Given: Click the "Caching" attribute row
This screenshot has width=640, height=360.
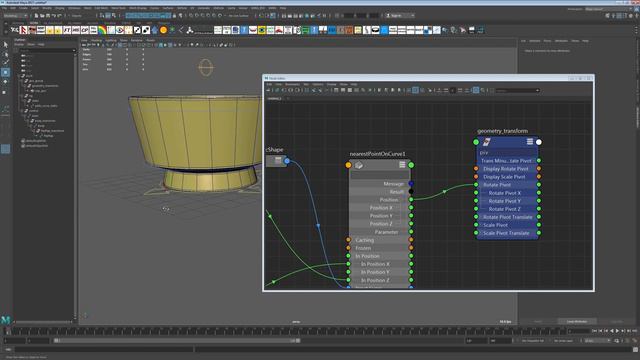Looking at the screenshot, I should coord(380,240).
